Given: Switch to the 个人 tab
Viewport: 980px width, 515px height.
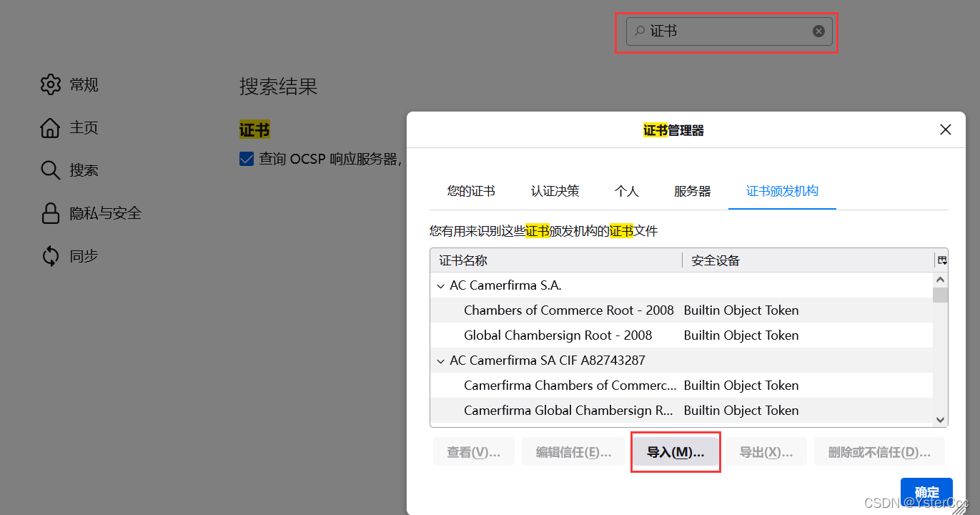Looking at the screenshot, I should click(x=627, y=191).
